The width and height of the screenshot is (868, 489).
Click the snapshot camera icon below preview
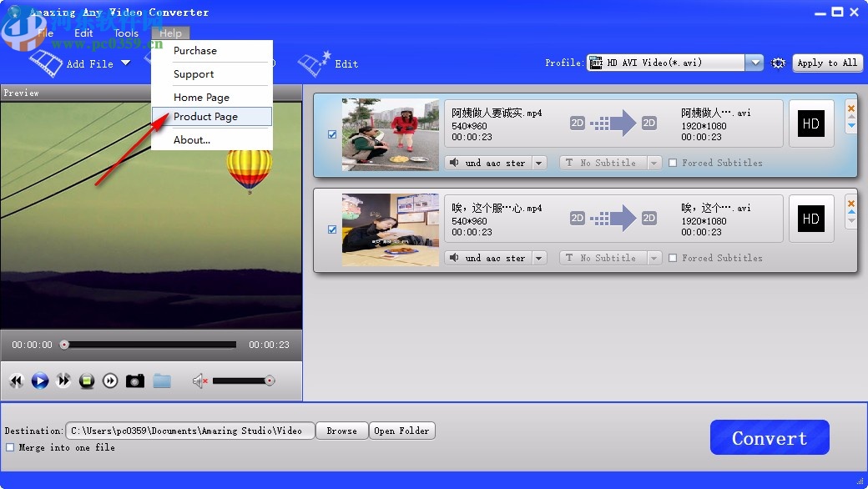pyautogui.click(x=135, y=381)
